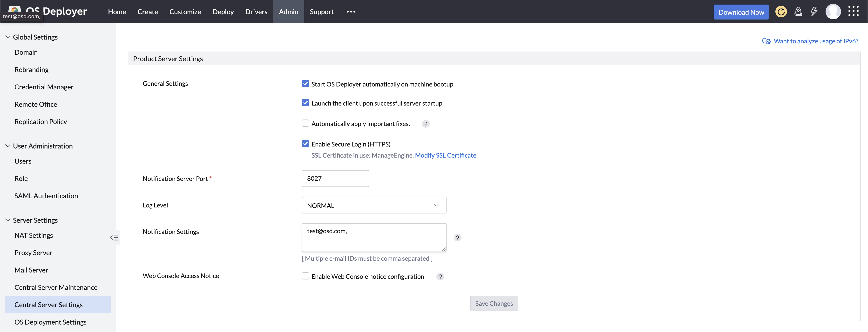Open the more options ellipsis menu
Screen dimensions: 868x332
tap(351, 12)
